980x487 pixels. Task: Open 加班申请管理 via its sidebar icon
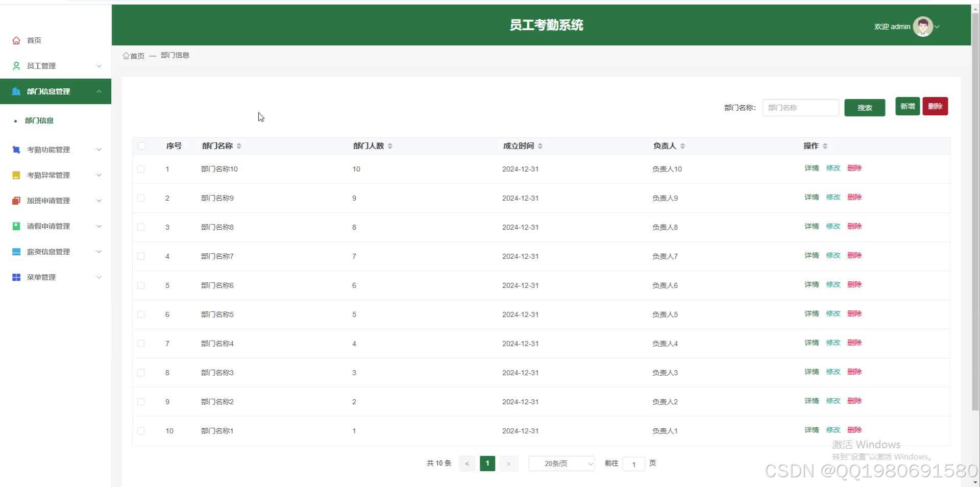[15, 200]
